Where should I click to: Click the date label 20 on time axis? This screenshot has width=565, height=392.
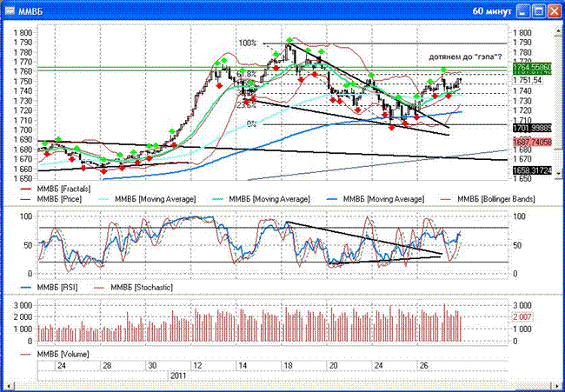click(x=333, y=366)
